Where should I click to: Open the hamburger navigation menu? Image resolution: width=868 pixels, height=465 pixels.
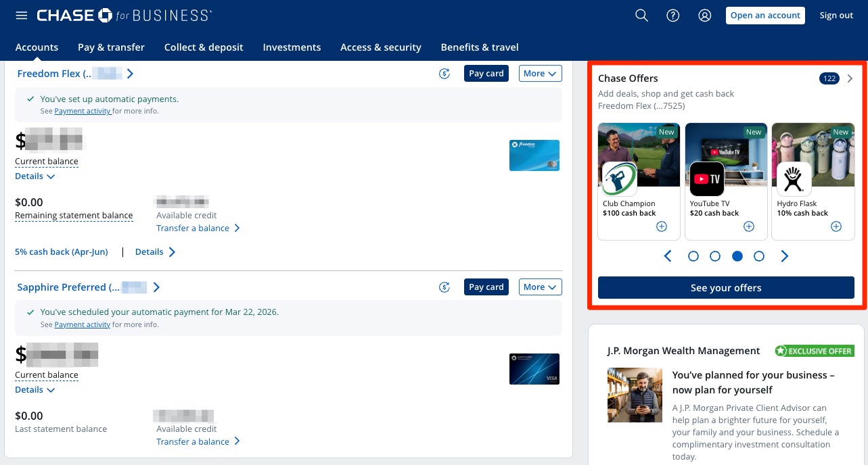pyautogui.click(x=22, y=16)
